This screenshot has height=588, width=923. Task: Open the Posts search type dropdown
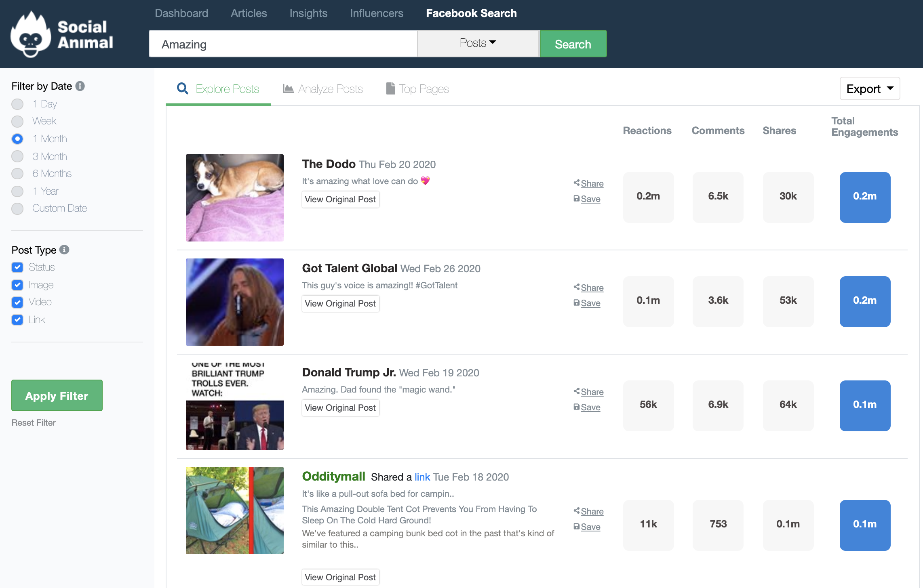[x=478, y=43]
